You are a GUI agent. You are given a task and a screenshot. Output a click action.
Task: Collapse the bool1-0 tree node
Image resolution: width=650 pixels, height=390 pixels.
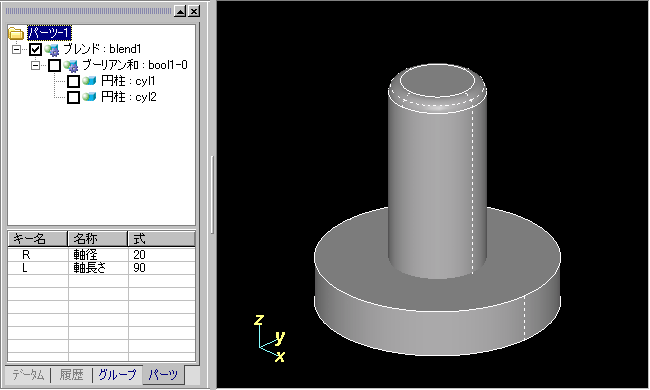pyautogui.click(x=36, y=65)
